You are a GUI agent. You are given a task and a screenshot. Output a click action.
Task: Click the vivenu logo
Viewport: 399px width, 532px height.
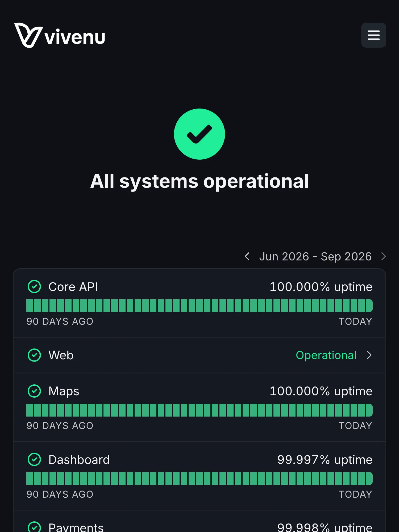pyautogui.click(x=60, y=35)
